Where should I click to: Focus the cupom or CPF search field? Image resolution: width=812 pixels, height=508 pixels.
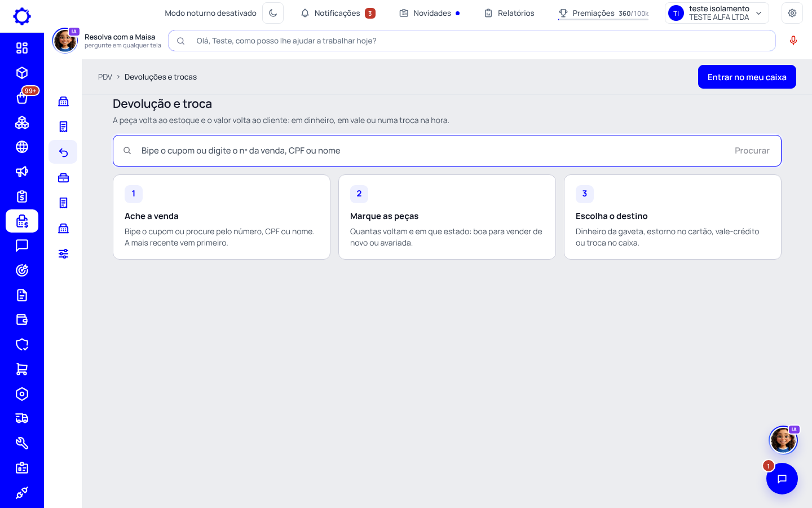click(x=447, y=151)
